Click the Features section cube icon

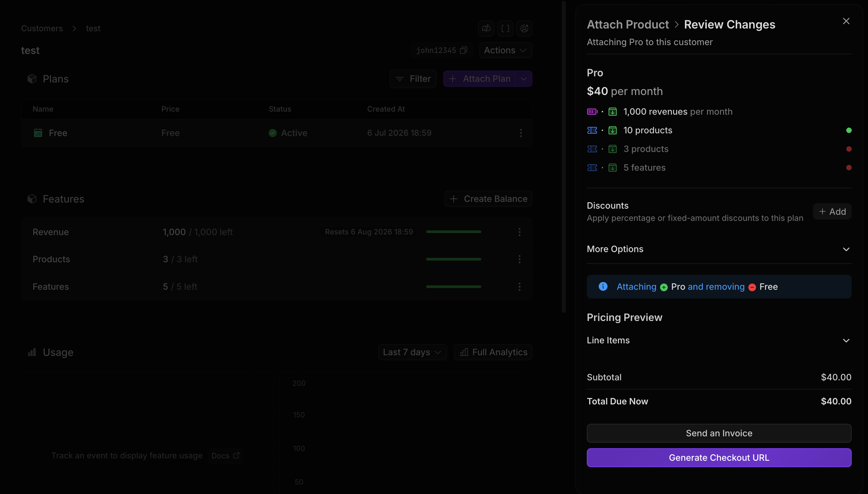32,199
